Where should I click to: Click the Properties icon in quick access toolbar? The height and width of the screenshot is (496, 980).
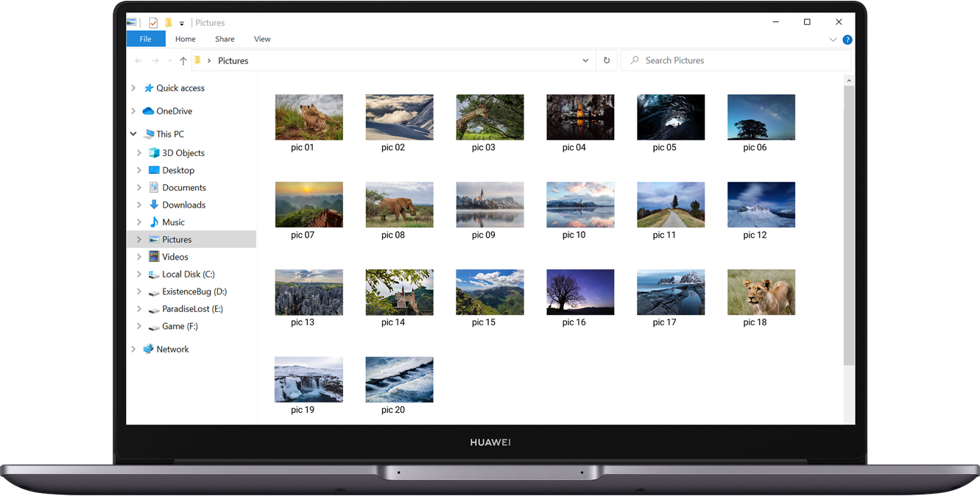click(x=153, y=22)
